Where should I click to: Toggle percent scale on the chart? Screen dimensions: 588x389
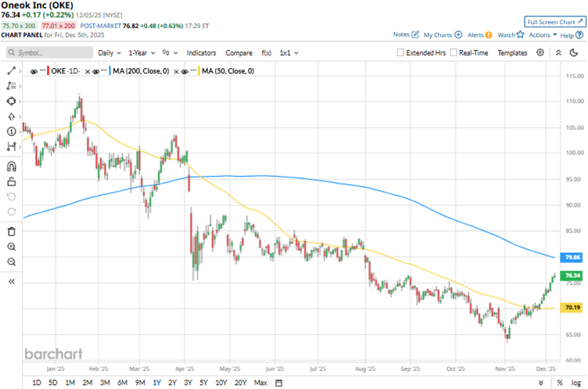(560, 383)
